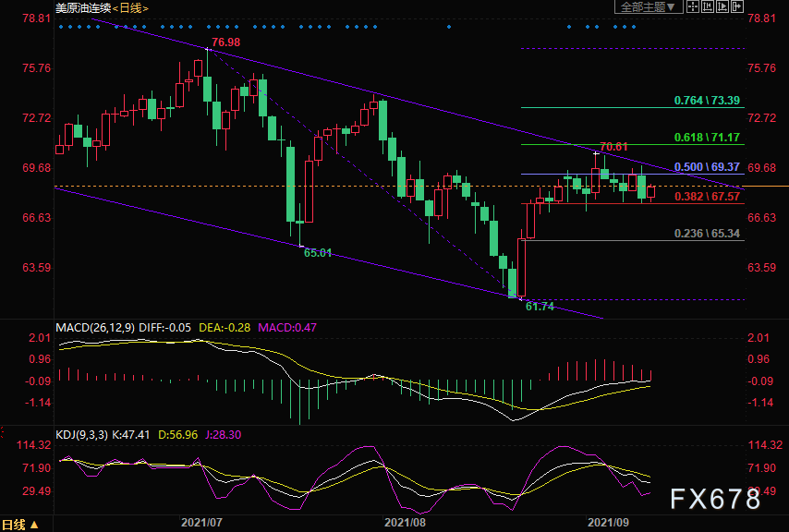Click the DIFF:-0.05 value in MACD header
Viewport: 789px width, 532px height.
[165, 328]
